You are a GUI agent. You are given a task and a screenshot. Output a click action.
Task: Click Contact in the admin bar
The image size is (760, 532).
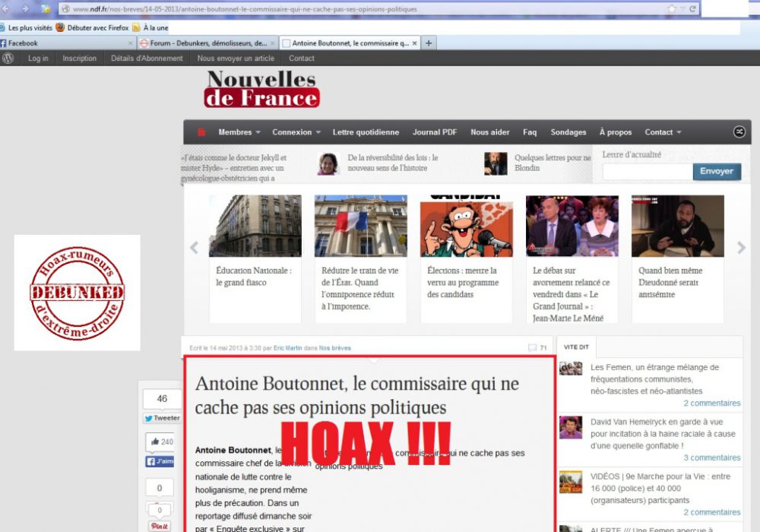pyautogui.click(x=302, y=59)
